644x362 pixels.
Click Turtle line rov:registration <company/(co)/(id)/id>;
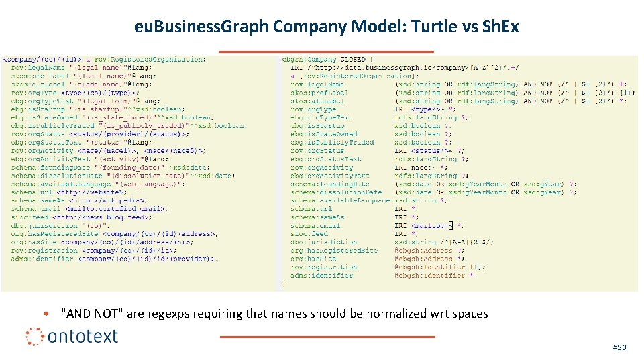coord(94,250)
